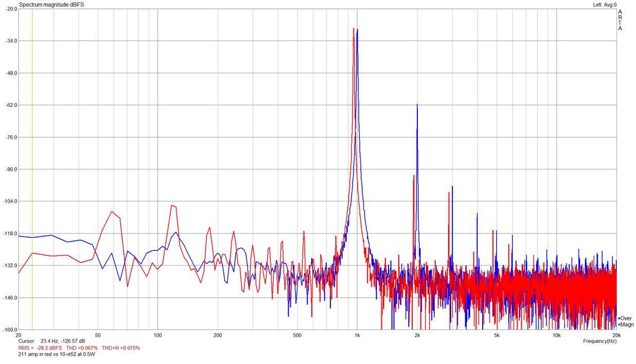636x364 pixels.
Task: Click the -90.0 y-axis label
Action: tap(11, 169)
